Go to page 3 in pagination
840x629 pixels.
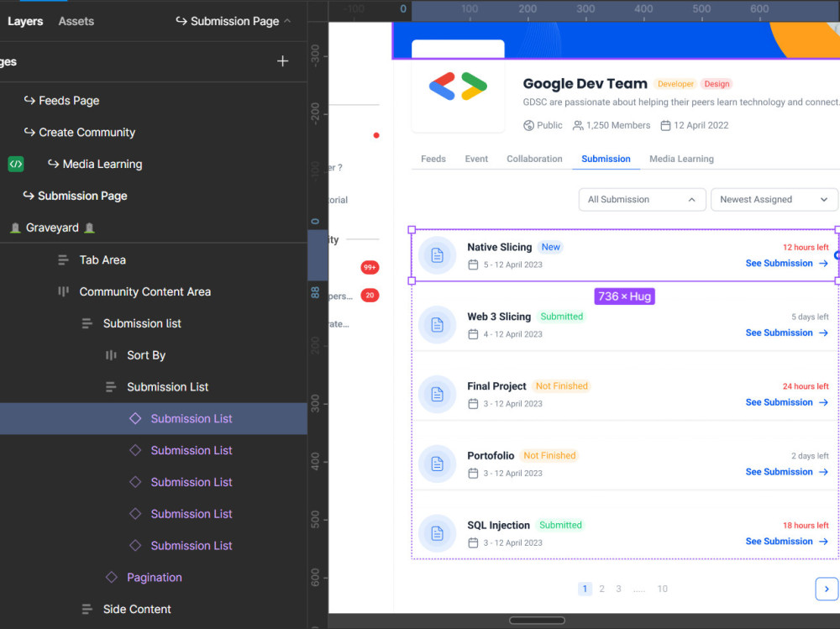(x=618, y=589)
